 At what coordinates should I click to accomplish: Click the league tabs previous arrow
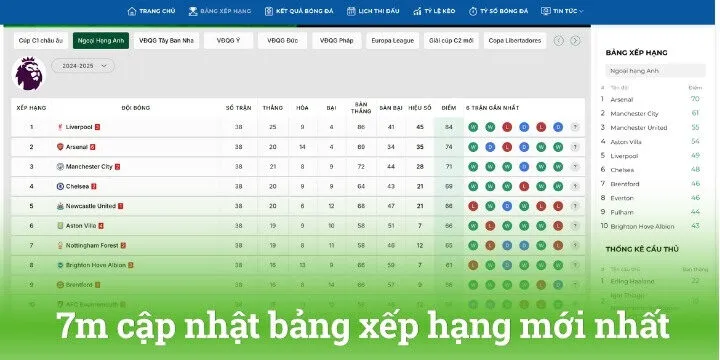click(x=559, y=41)
